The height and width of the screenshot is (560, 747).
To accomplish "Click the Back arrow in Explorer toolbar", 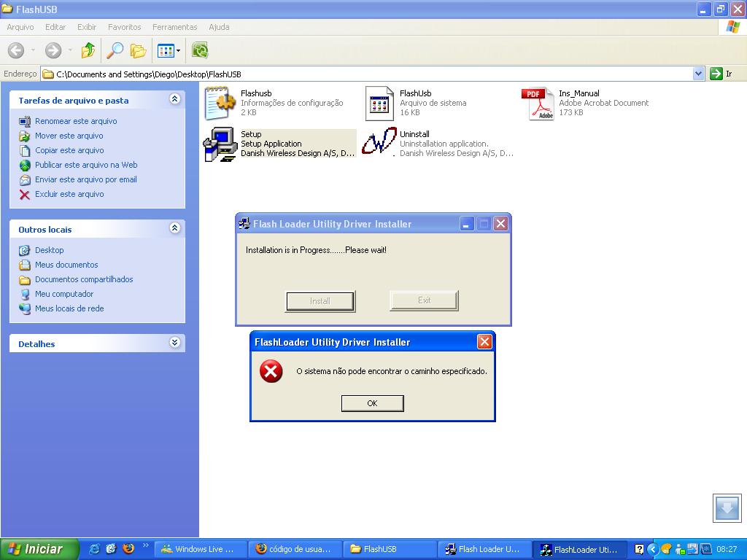I will [16, 50].
